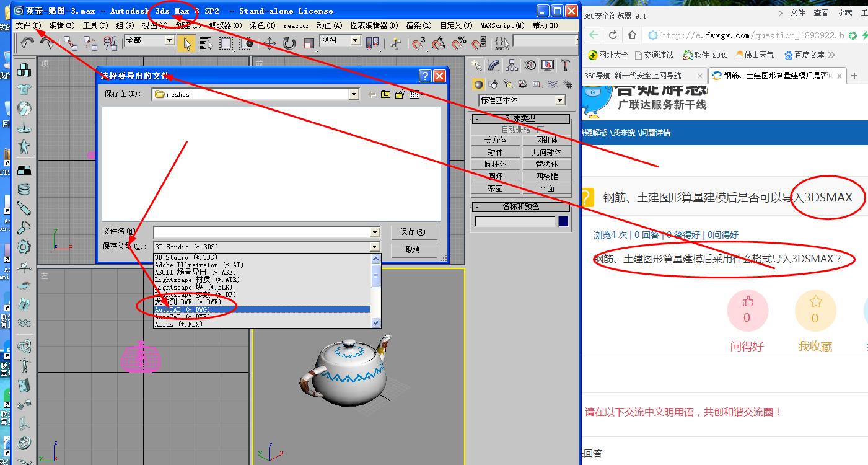Choose the Rectangular Selection Region tool

tap(226, 42)
